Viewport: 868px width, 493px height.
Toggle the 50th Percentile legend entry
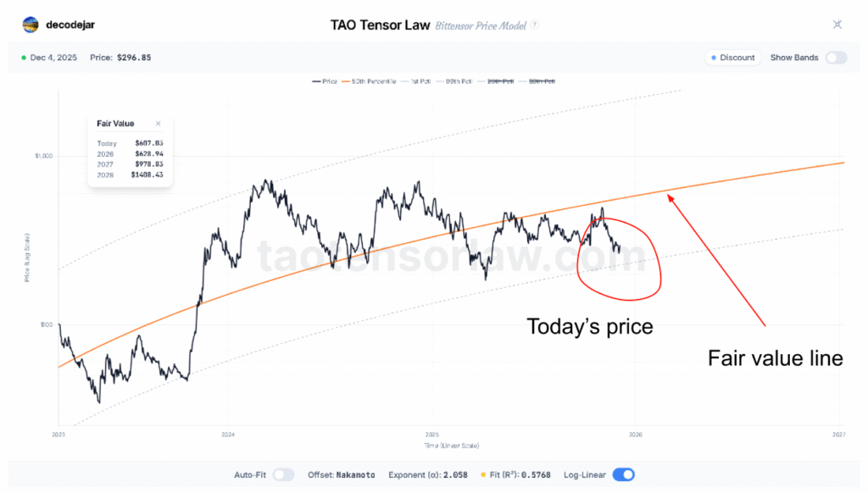click(x=374, y=81)
